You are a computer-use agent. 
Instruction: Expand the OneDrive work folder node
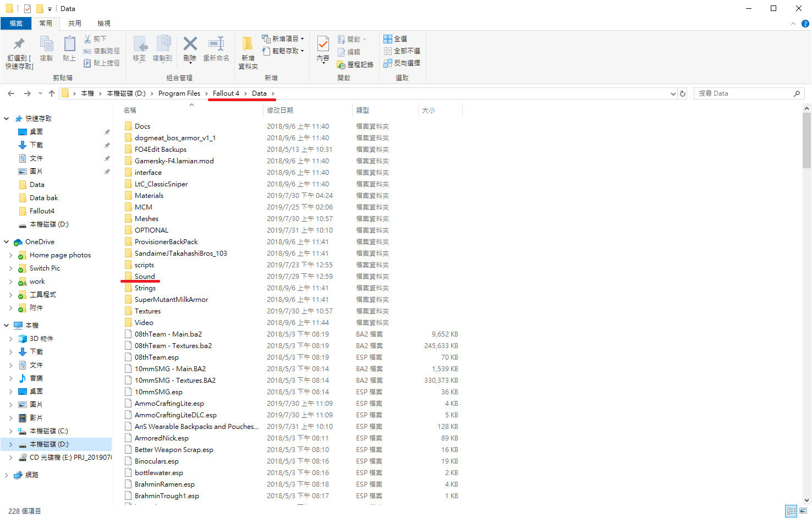pos(10,282)
